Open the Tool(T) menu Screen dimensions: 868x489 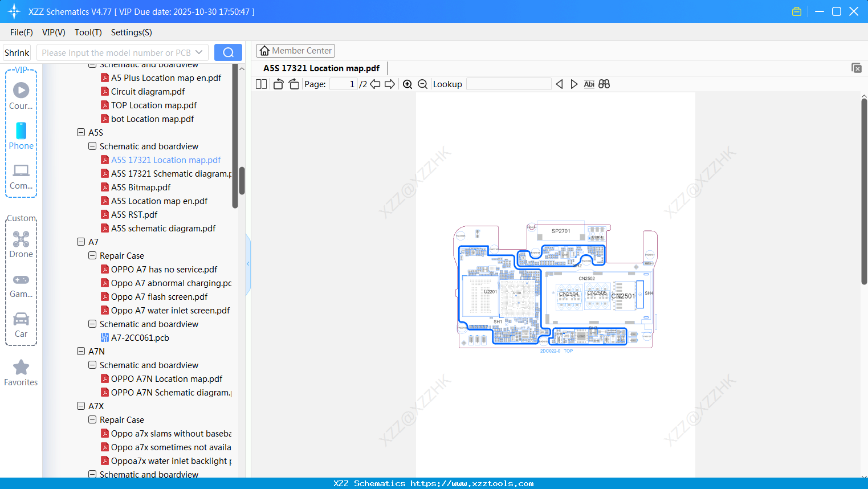click(x=88, y=32)
